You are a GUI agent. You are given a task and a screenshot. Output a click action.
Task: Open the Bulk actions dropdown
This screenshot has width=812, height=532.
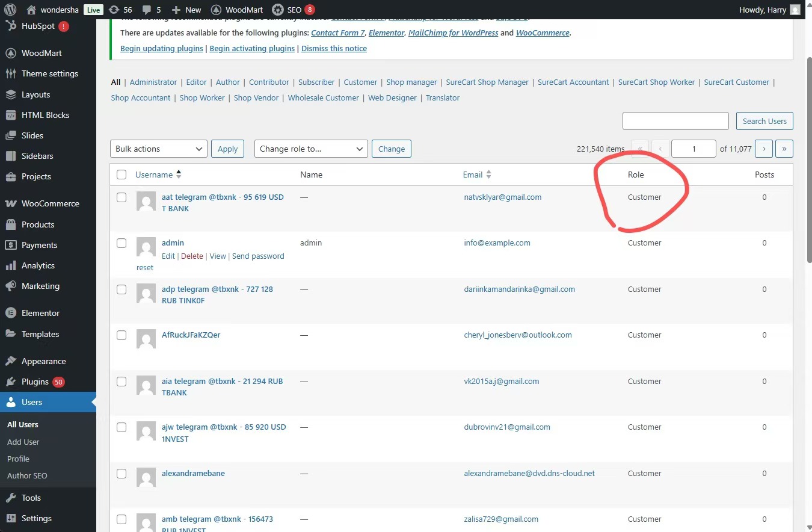tap(158, 149)
